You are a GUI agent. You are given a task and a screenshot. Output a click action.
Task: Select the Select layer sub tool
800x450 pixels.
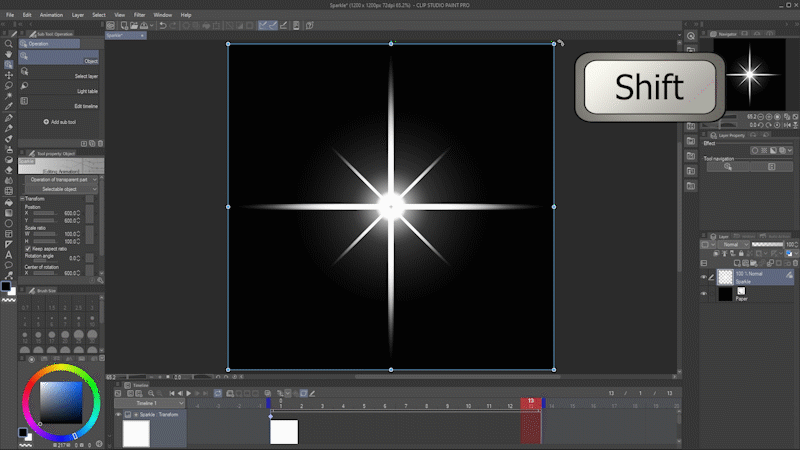[86, 76]
